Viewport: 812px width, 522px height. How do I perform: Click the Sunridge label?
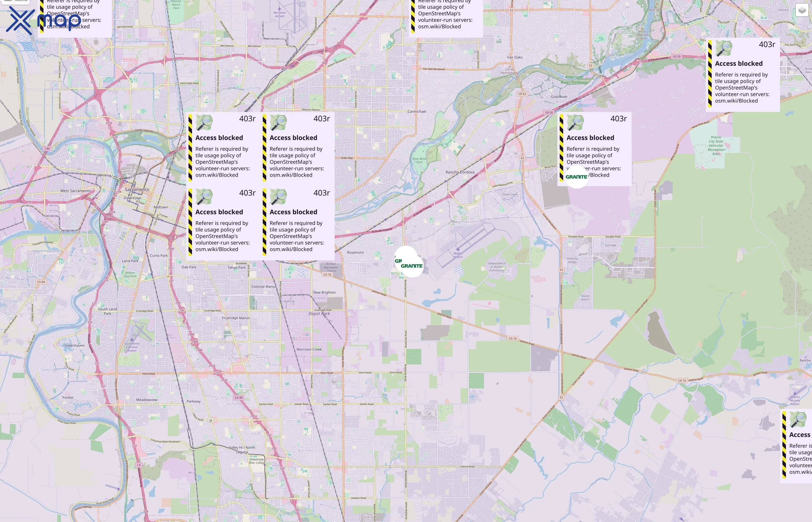(610, 245)
